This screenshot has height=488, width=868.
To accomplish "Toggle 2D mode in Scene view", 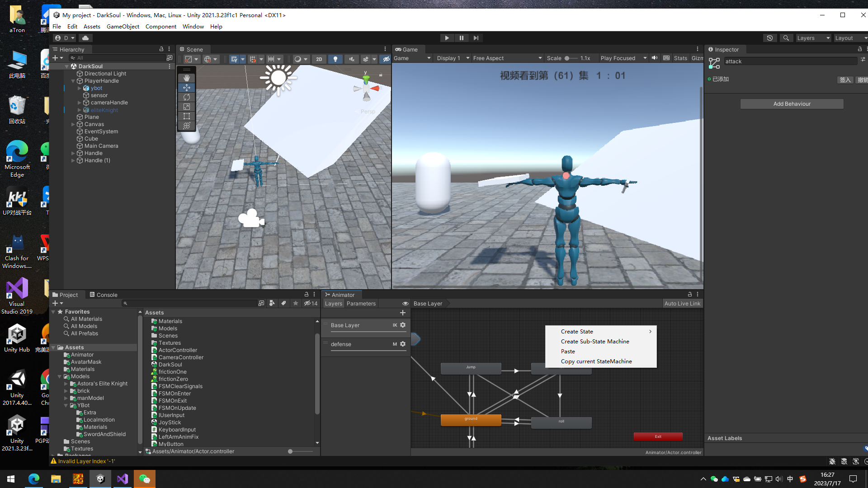I will [x=319, y=59].
